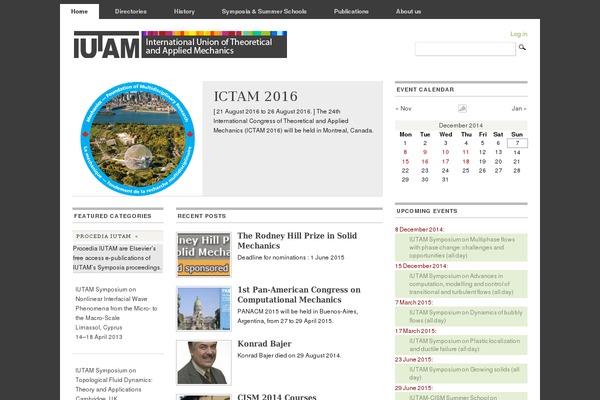Select December 9 in calendar
The width and height of the screenshot is (600, 400).
tap(425, 152)
